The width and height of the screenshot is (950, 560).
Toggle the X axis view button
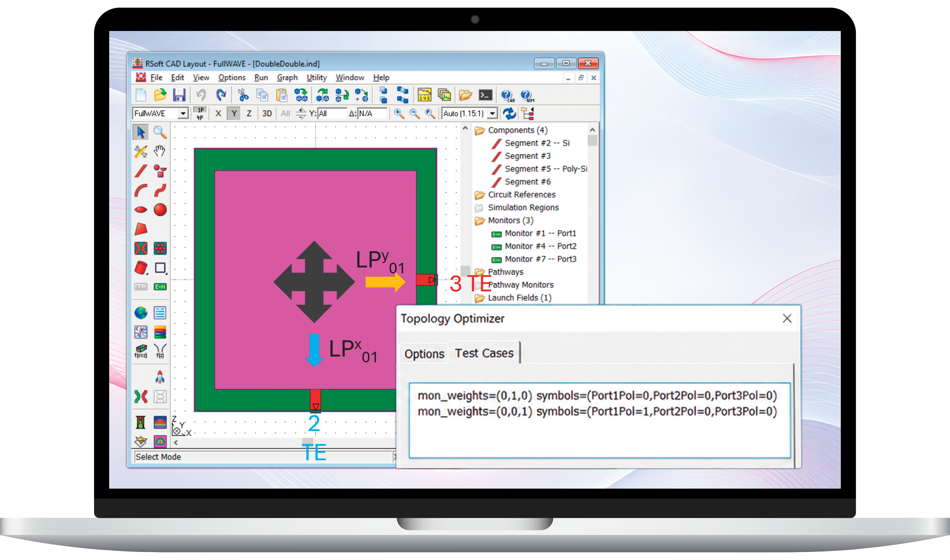coord(218,114)
